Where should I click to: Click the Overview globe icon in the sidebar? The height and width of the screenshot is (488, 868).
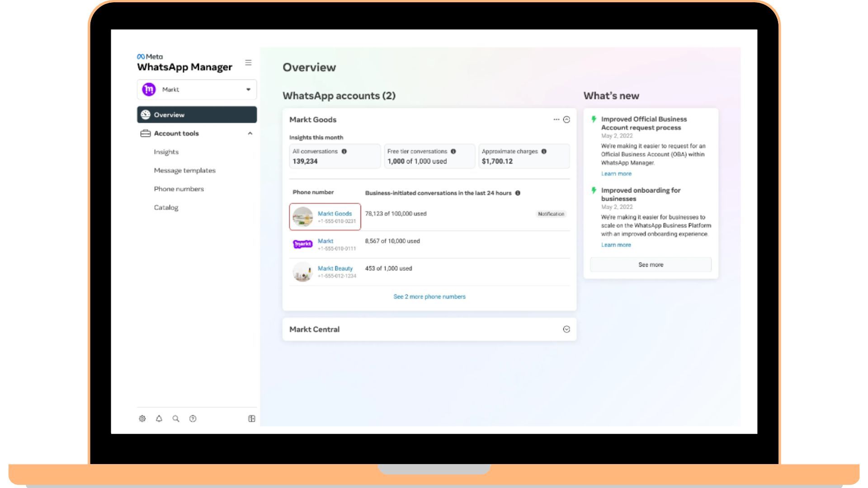coord(145,114)
